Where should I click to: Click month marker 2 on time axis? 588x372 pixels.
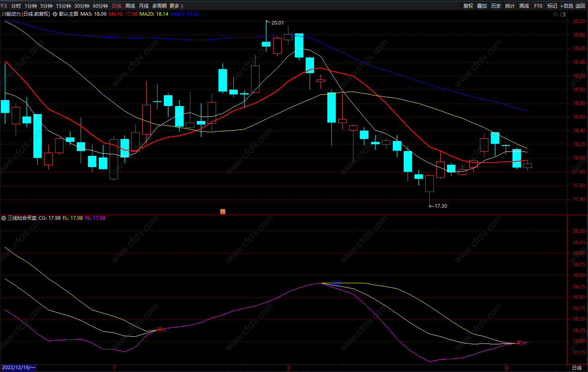pos(289,368)
